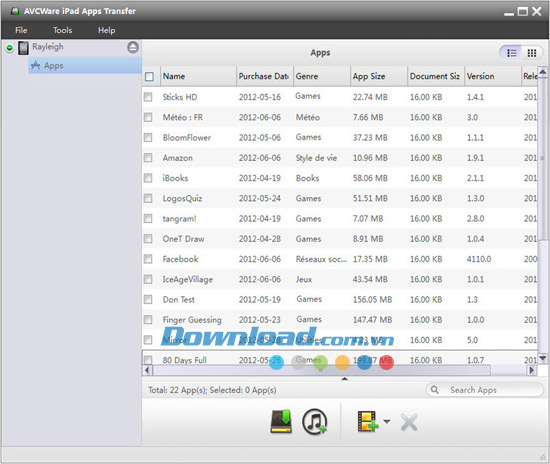Sort by App Size column header
This screenshot has width=550, height=464.
point(379,76)
